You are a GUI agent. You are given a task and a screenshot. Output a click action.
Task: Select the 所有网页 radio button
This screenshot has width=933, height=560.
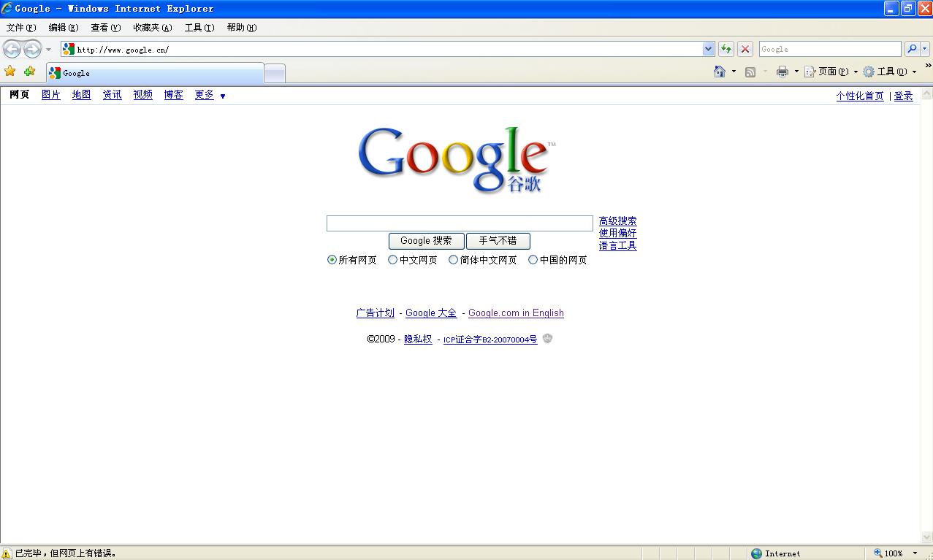point(332,260)
